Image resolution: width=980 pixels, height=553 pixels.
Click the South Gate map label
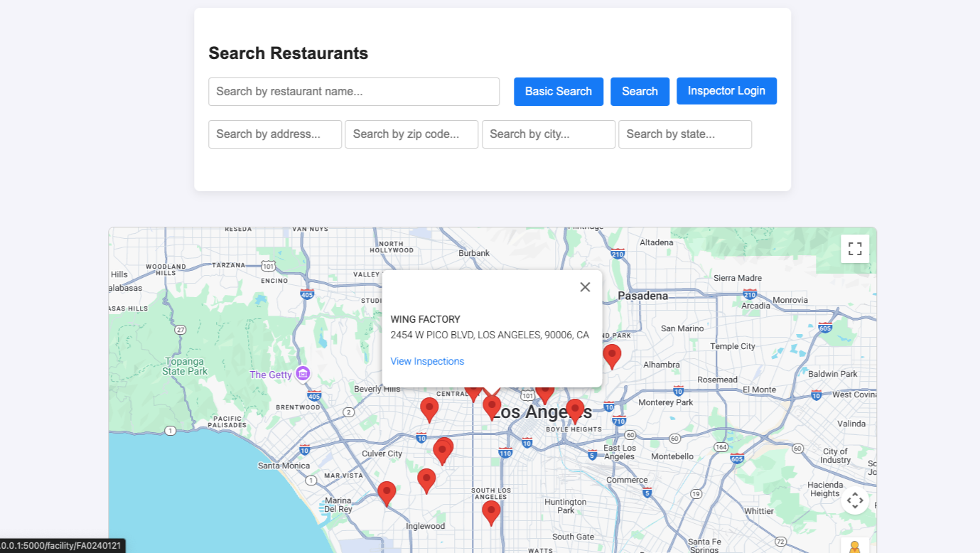tap(573, 537)
